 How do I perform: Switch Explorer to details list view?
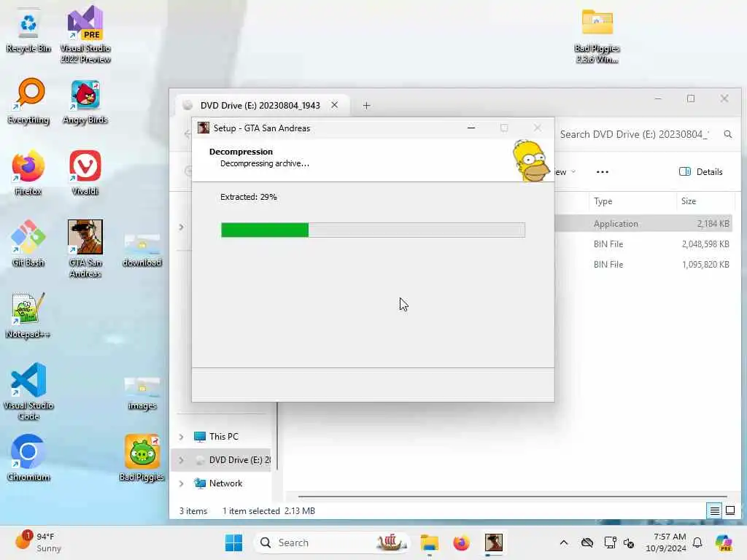point(715,511)
